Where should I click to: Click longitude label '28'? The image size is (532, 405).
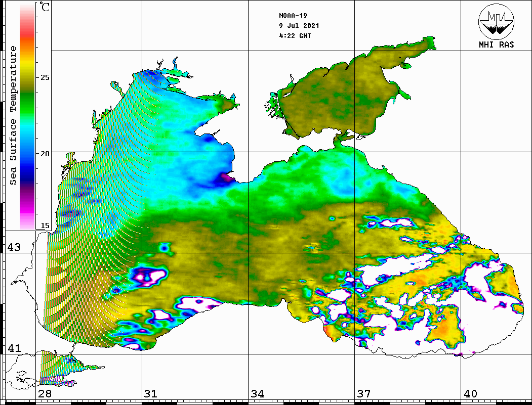45,393
